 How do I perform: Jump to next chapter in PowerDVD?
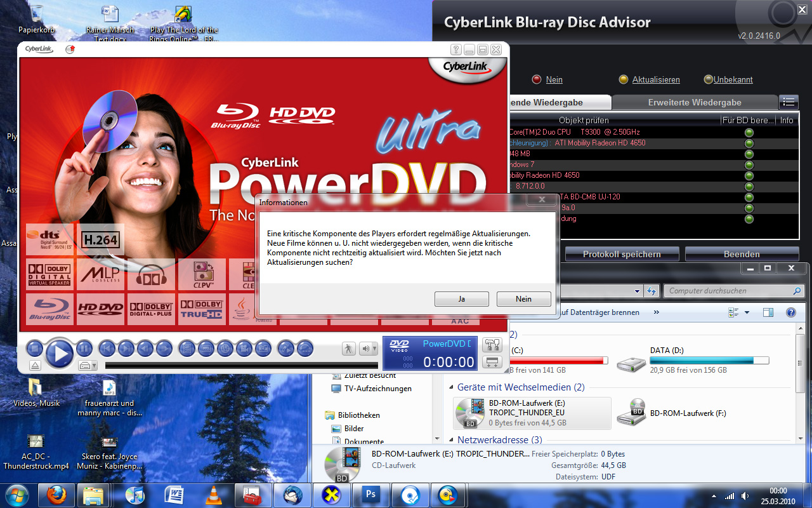(x=126, y=348)
